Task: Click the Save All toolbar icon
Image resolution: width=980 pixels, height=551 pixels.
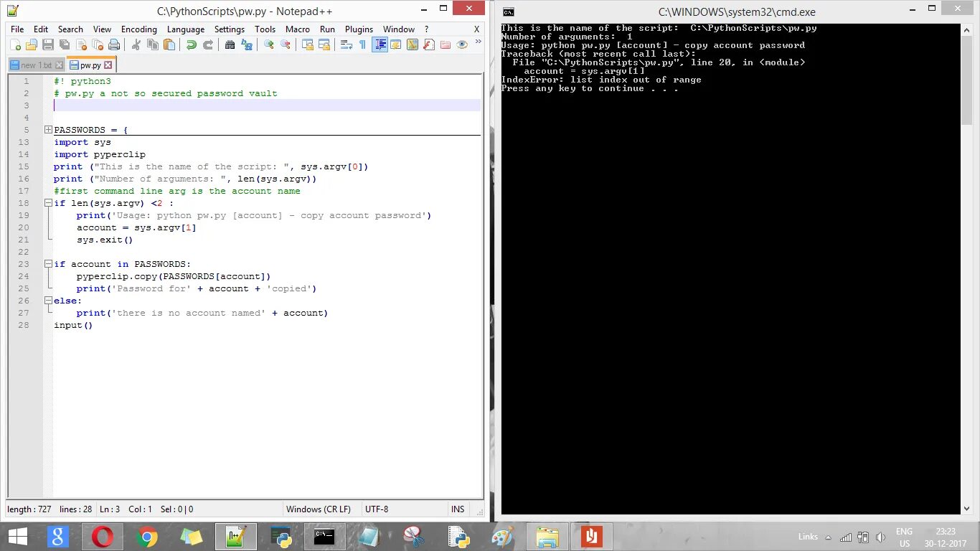Action: coord(65,44)
